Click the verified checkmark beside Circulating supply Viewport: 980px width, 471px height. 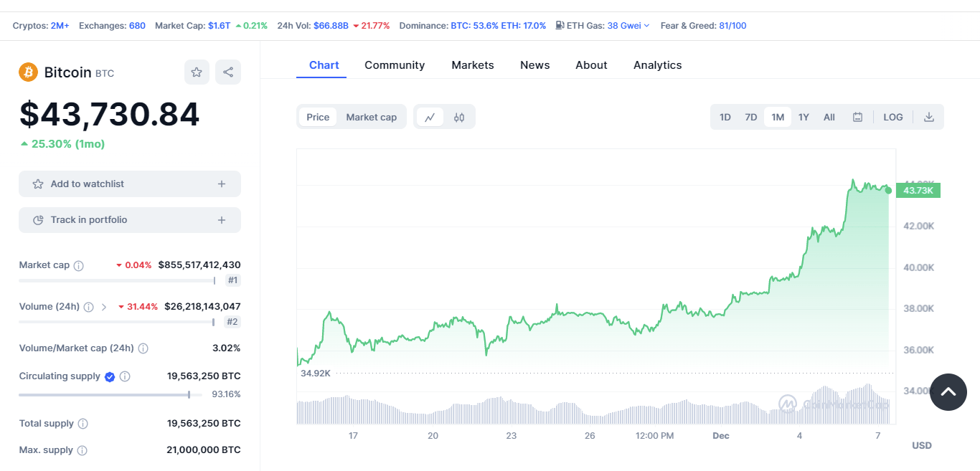(110, 376)
